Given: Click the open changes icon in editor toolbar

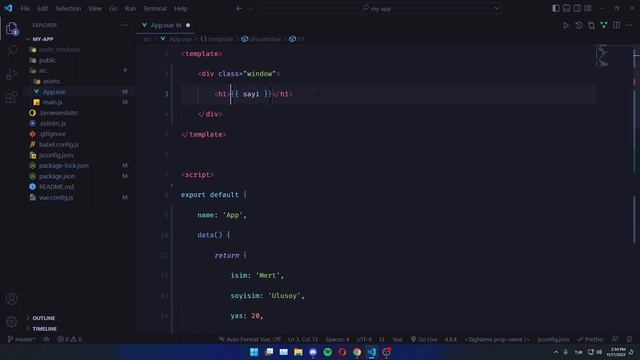Looking at the screenshot, I should [591, 25].
